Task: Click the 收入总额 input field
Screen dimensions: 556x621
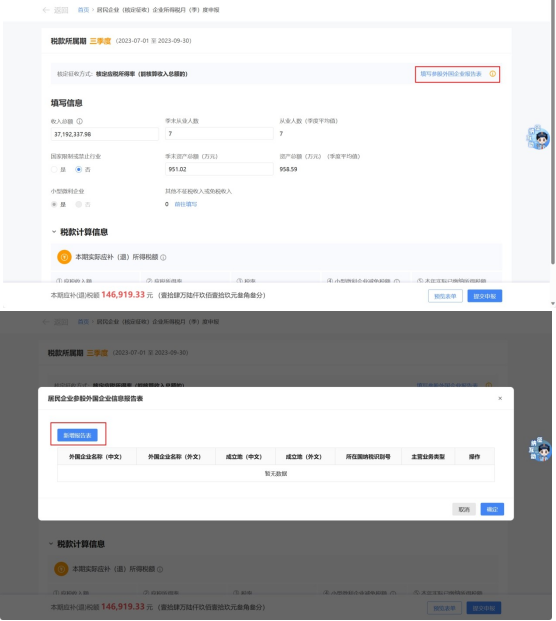Action: click(x=105, y=134)
